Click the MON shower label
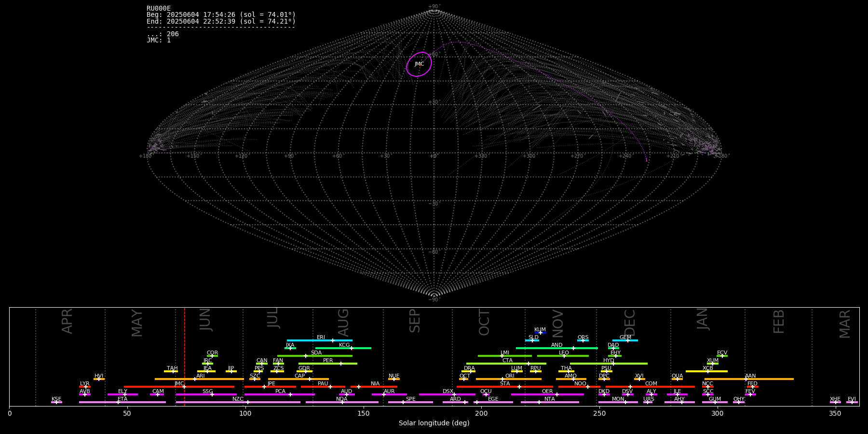The image size is (868, 434). tap(618, 399)
